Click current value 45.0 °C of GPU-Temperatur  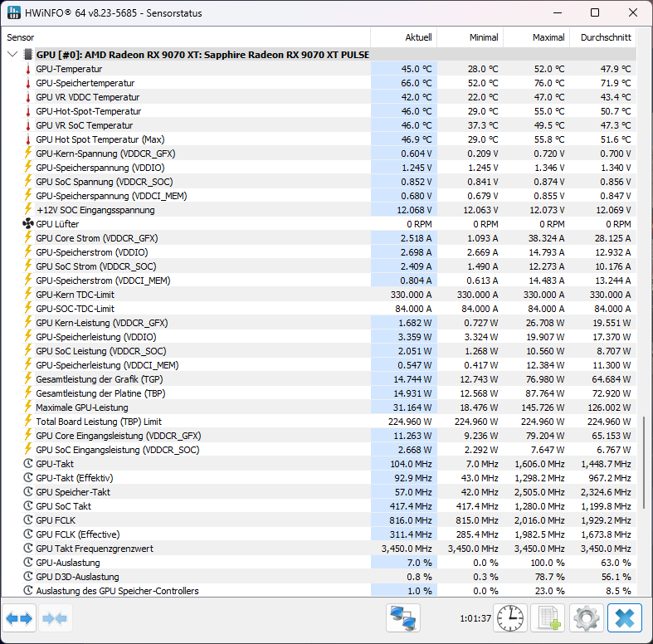(x=416, y=69)
